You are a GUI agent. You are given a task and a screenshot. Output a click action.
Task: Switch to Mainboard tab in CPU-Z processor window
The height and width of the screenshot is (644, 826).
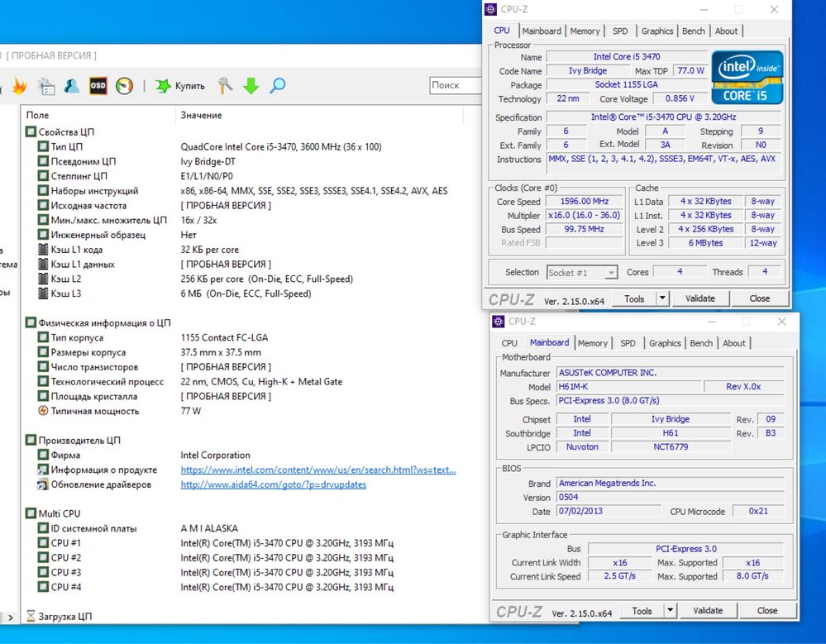542,31
